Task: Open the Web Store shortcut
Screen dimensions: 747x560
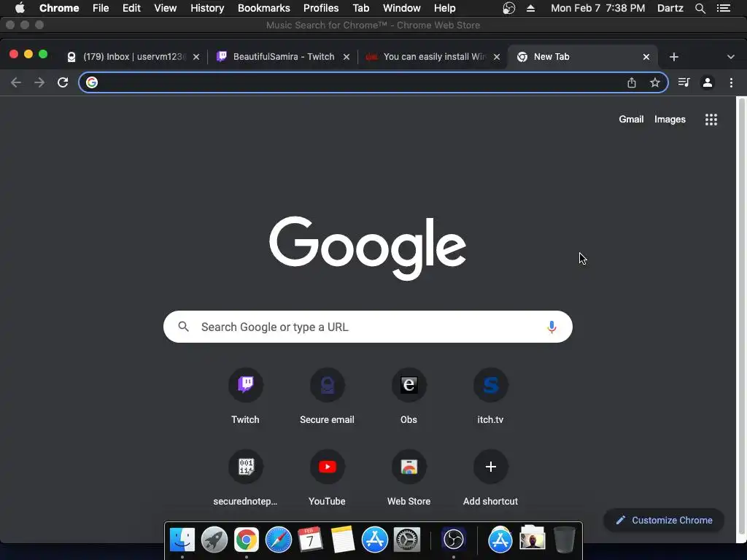Action: click(x=409, y=478)
